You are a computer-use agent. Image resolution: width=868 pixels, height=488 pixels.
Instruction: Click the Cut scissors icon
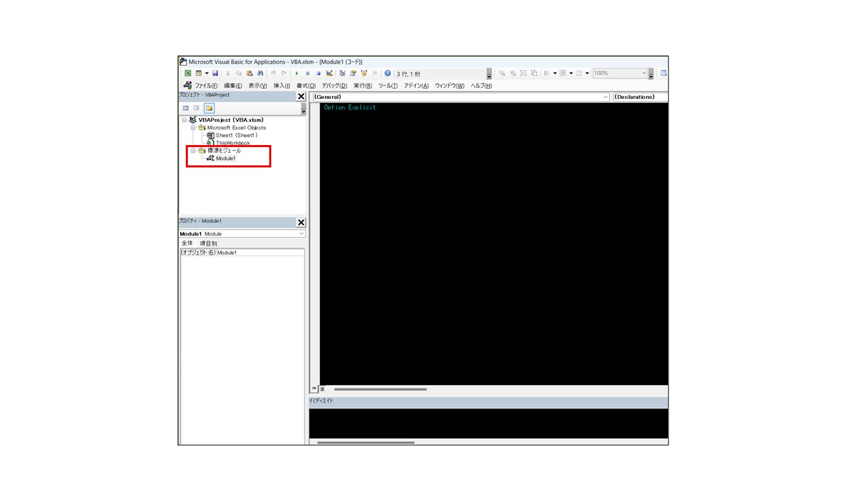[228, 73]
